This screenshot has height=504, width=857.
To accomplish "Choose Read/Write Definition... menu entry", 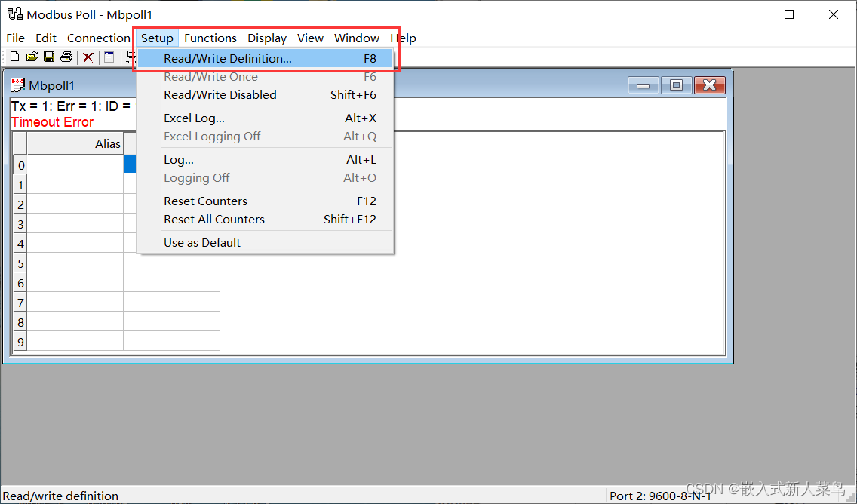I will tap(265, 59).
